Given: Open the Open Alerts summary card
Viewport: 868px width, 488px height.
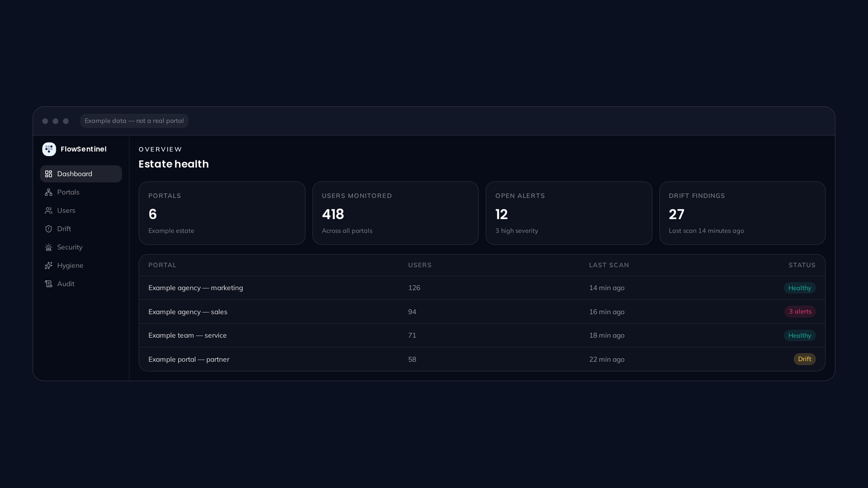Looking at the screenshot, I should pyautogui.click(x=569, y=213).
